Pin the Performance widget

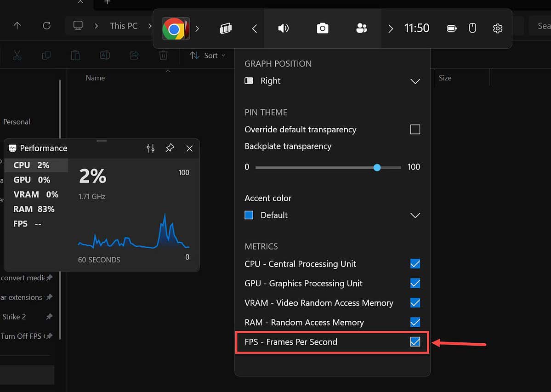[x=170, y=148]
